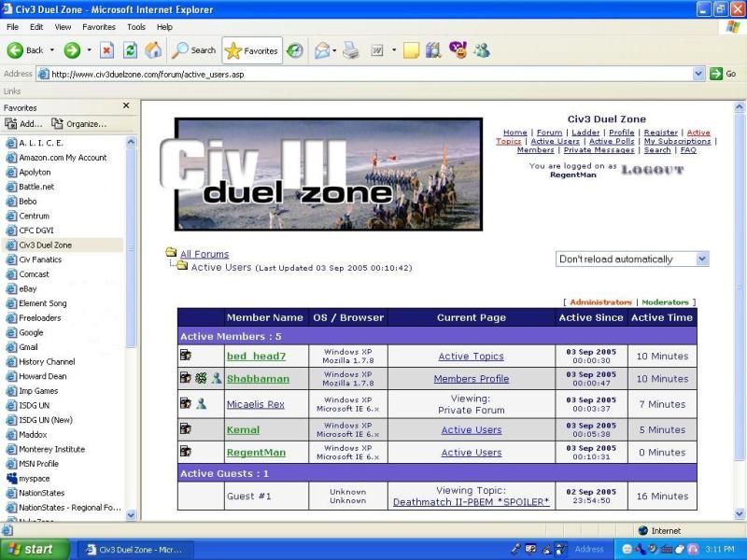Expand the Mail button dropdown arrow
Viewport: 747px width, 560px height.
pos(334,50)
